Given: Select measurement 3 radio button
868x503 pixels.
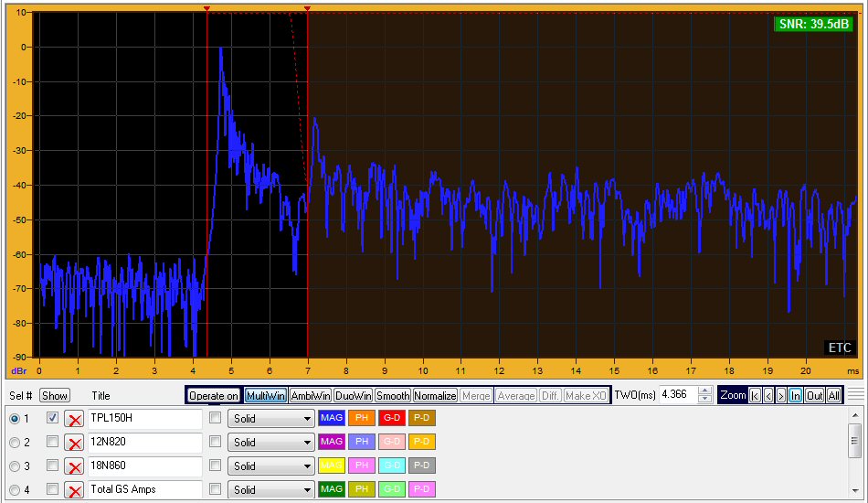Looking at the screenshot, I should [x=15, y=466].
